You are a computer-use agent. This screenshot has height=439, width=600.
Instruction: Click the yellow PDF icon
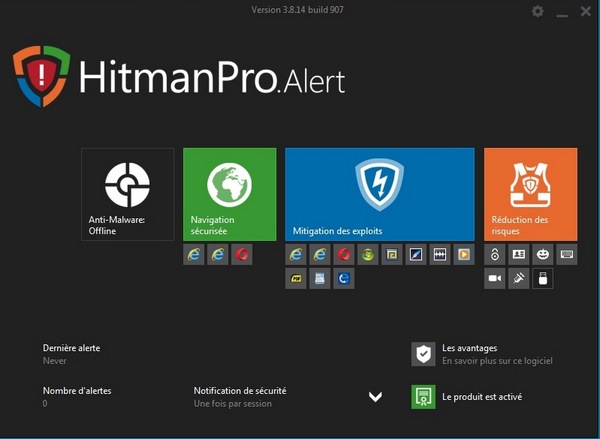click(296, 279)
